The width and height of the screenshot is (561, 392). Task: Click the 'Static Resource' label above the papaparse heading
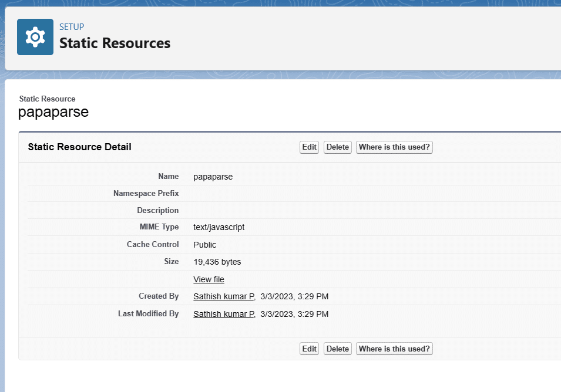[x=47, y=99]
